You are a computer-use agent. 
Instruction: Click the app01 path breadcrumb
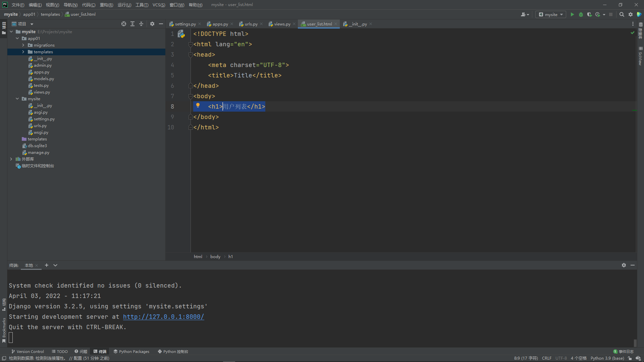point(29,14)
